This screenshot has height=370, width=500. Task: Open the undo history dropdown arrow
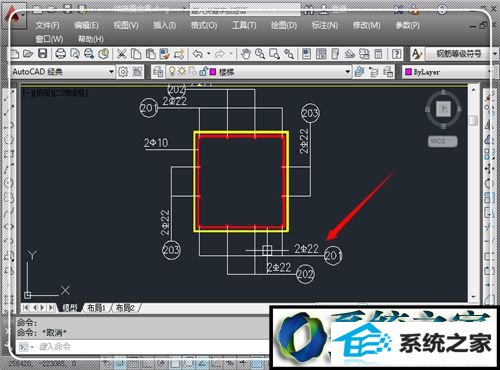click(209, 54)
